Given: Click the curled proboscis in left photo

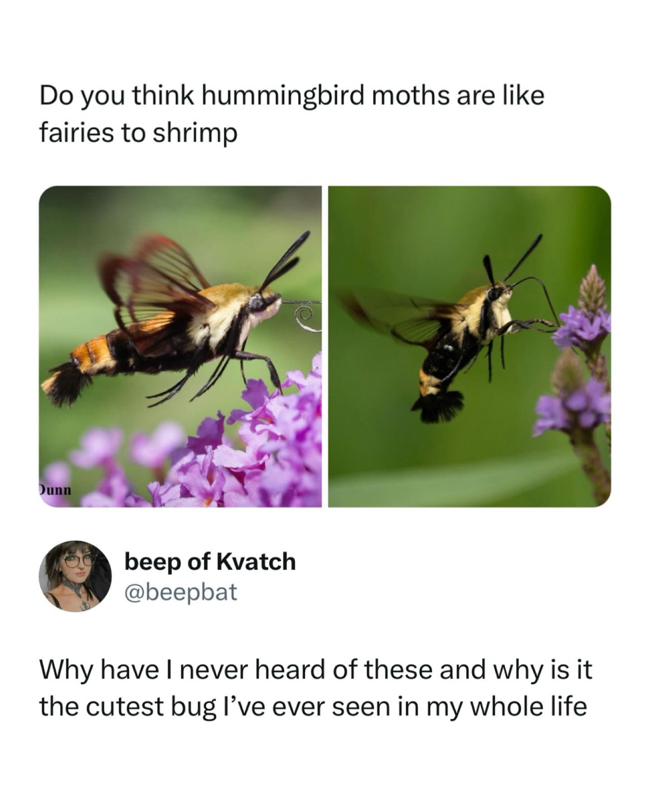Looking at the screenshot, I should tap(303, 315).
